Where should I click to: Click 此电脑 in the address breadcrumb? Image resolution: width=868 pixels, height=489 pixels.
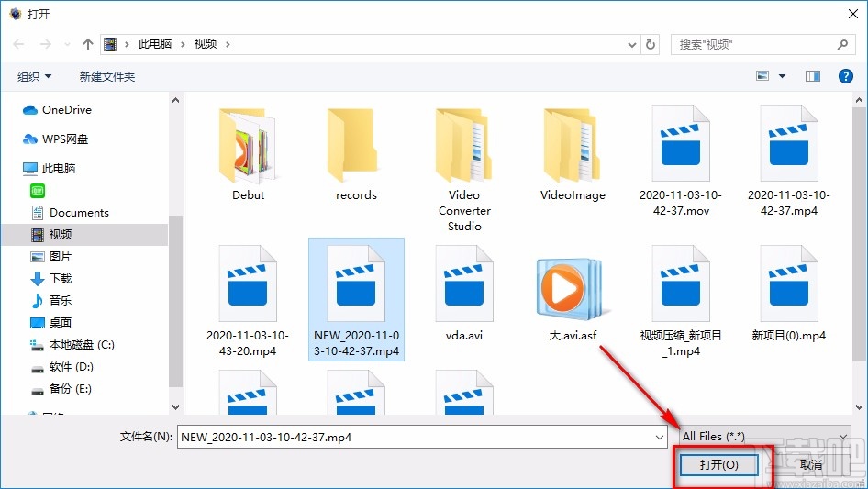tap(155, 44)
